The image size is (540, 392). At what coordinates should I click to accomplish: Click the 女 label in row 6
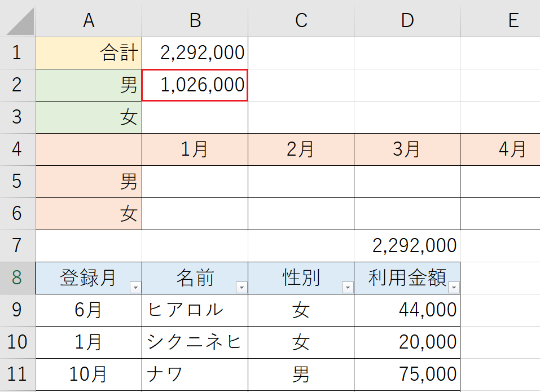(89, 213)
